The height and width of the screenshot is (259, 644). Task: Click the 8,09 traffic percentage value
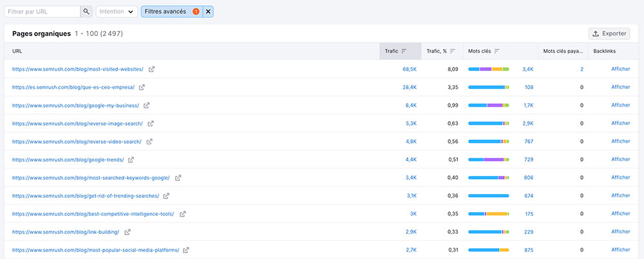click(453, 70)
